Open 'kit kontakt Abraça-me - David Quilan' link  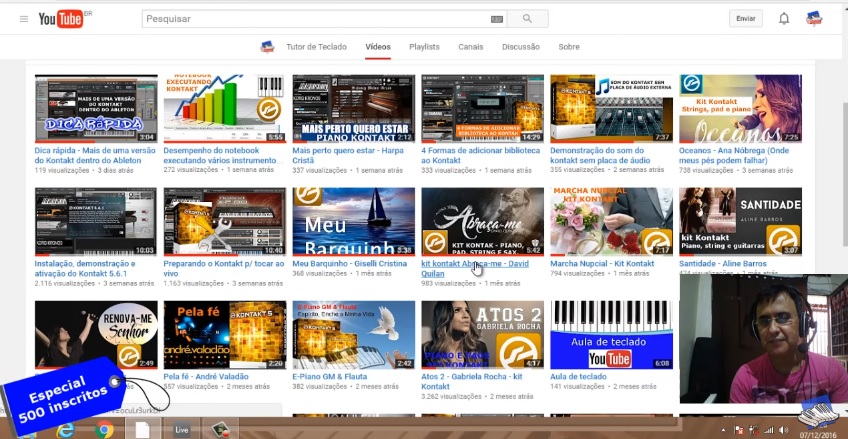click(475, 269)
